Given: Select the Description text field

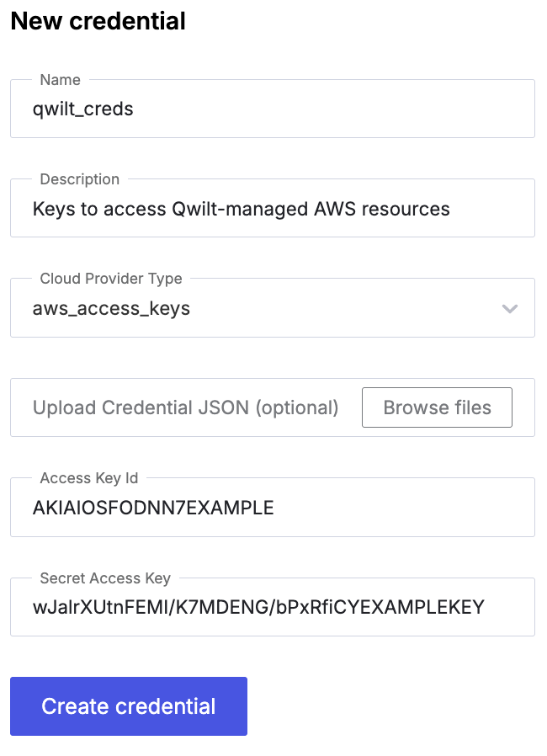Looking at the screenshot, I should (x=252, y=208).
